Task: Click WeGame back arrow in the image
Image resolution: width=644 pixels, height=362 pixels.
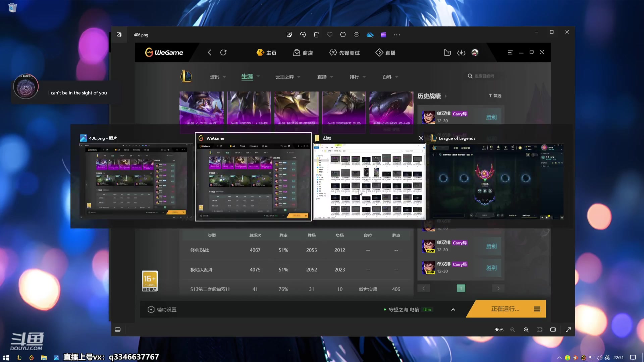Action: 210,53
